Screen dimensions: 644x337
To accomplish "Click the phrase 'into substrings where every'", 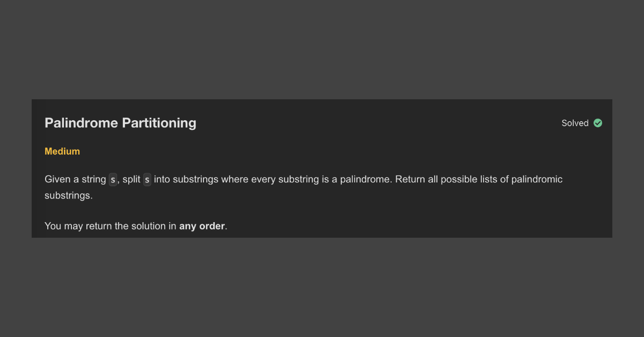I will click(x=215, y=179).
